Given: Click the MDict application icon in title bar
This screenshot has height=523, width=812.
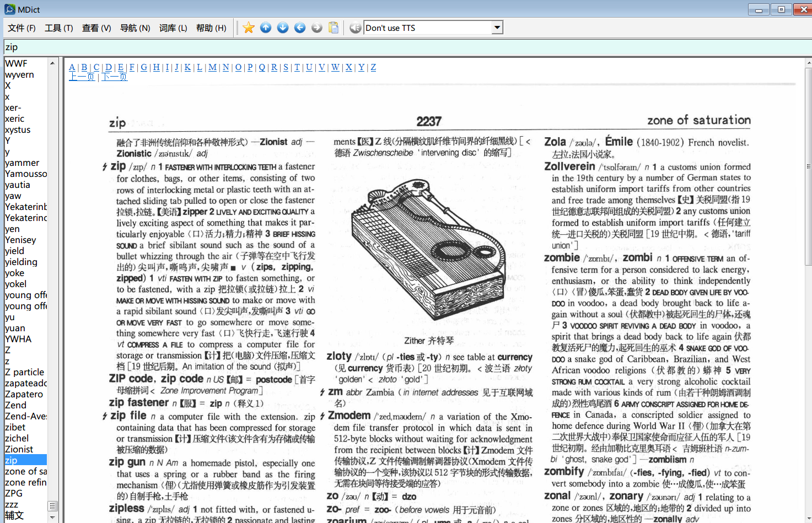Looking at the screenshot, I should pos(9,9).
